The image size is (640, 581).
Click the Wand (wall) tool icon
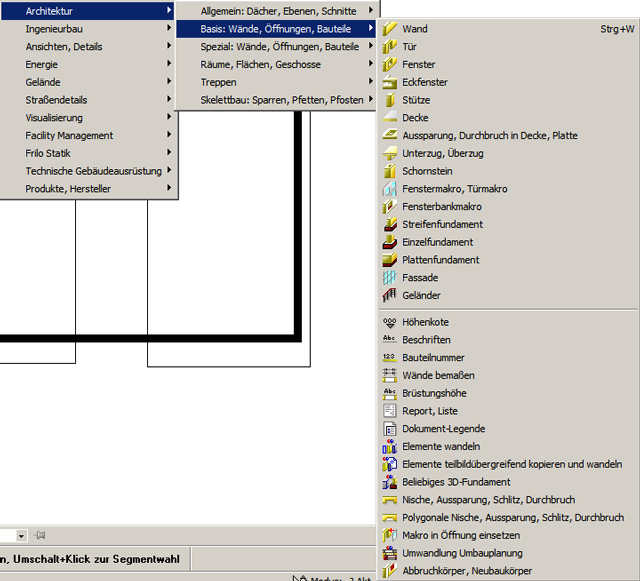(x=390, y=29)
